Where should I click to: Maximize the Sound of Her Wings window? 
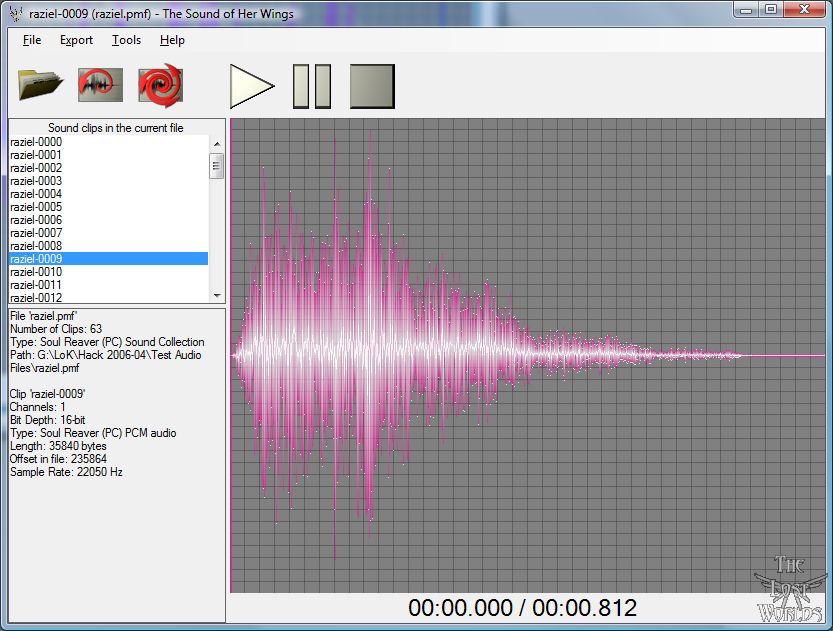pos(771,10)
